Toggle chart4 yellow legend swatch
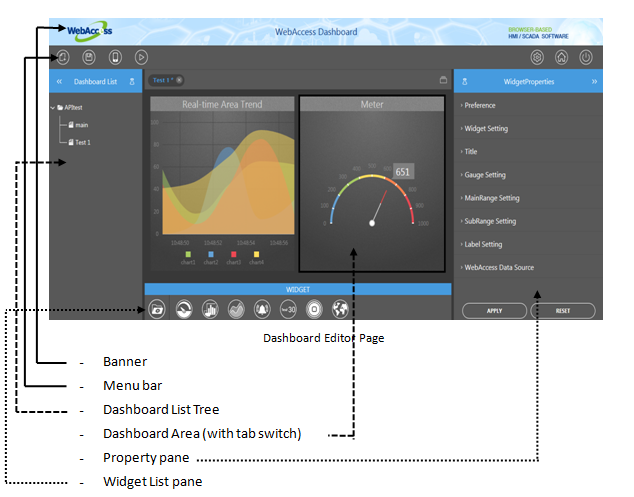Viewport: 634px width, 497px height. (x=256, y=254)
